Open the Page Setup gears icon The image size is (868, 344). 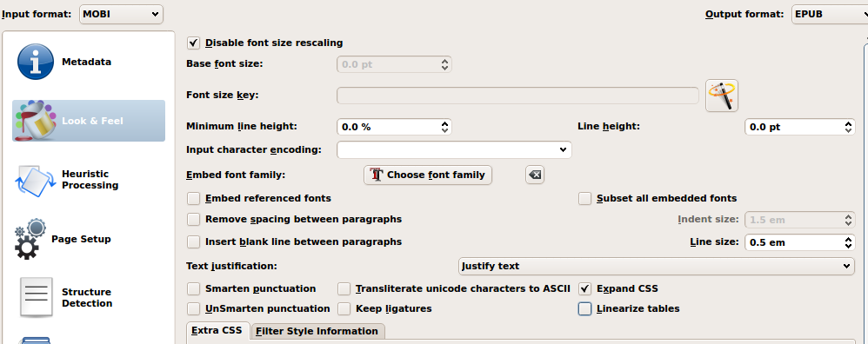tap(30, 239)
